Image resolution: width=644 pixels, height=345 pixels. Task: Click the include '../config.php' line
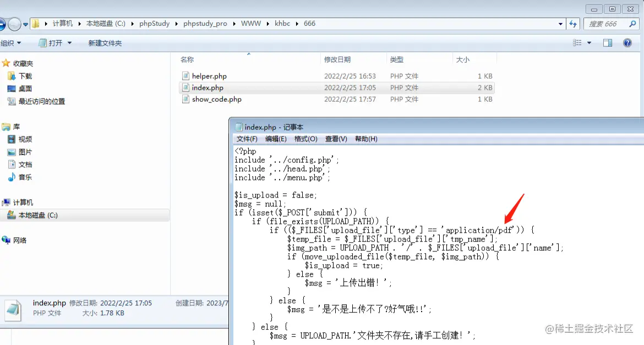[x=287, y=160]
